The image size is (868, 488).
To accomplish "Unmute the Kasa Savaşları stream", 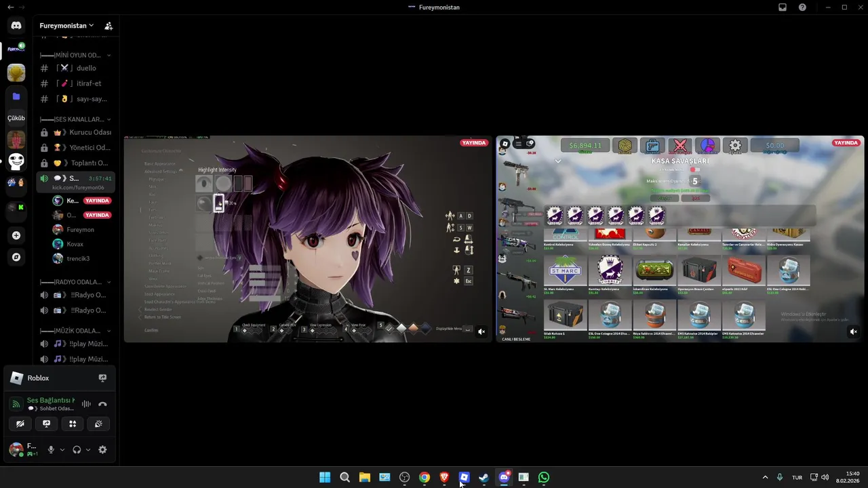I will 853,331.
